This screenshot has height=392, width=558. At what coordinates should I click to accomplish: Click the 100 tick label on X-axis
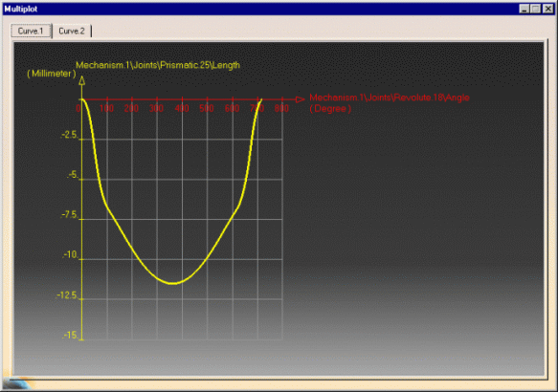pos(106,108)
